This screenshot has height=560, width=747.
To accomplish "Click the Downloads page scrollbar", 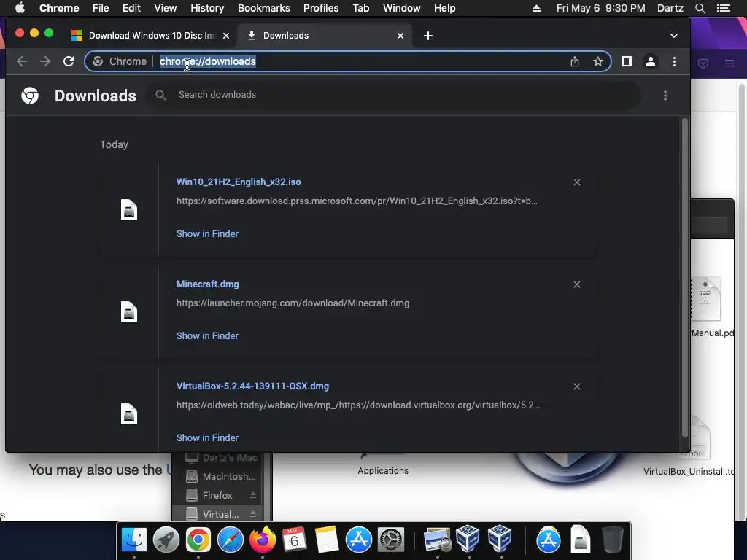I will (x=685, y=279).
